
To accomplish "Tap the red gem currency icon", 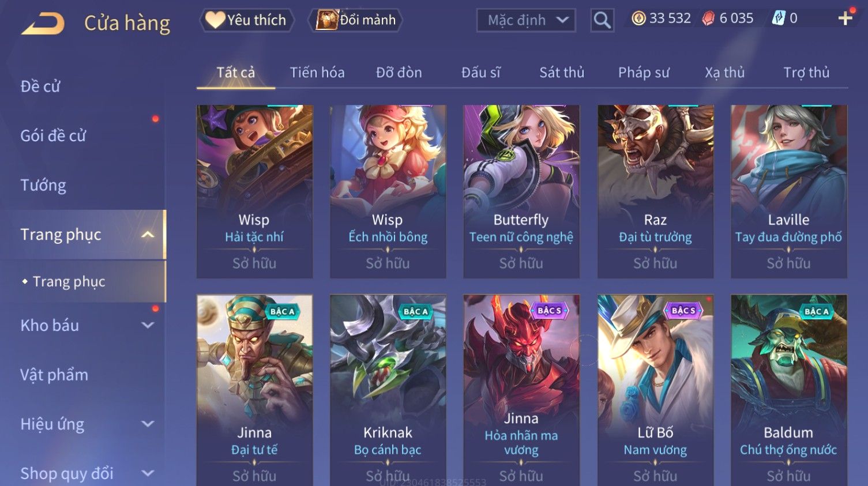I will (x=708, y=18).
